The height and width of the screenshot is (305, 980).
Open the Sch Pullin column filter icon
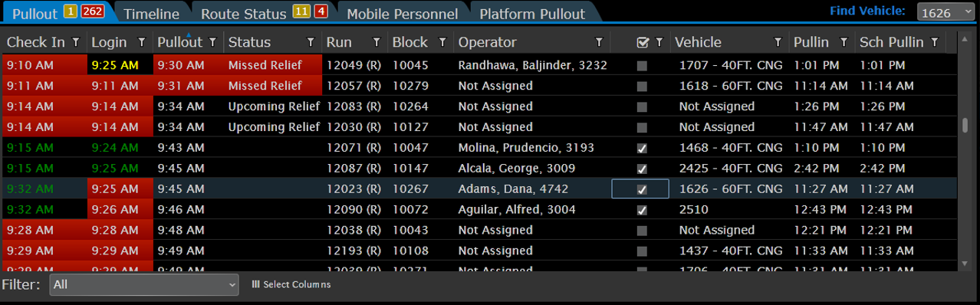(934, 42)
